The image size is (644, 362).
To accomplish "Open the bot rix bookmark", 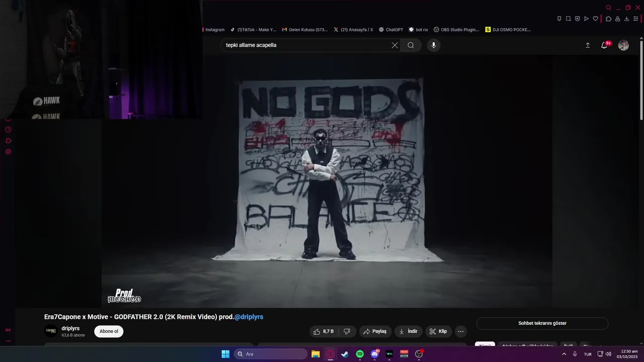I will point(418,30).
